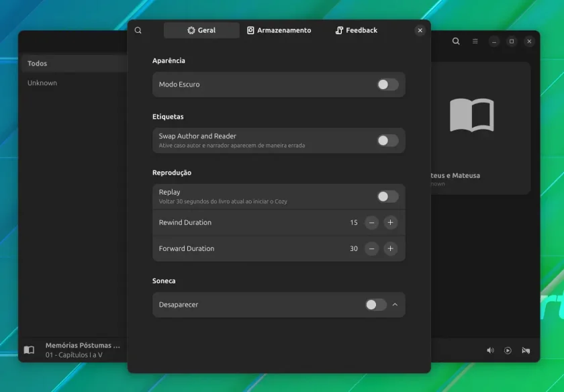Screen dimensions: 564x392
Task: Toggle the Replay switch
Action: pyautogui.click(x=388, y=197)
